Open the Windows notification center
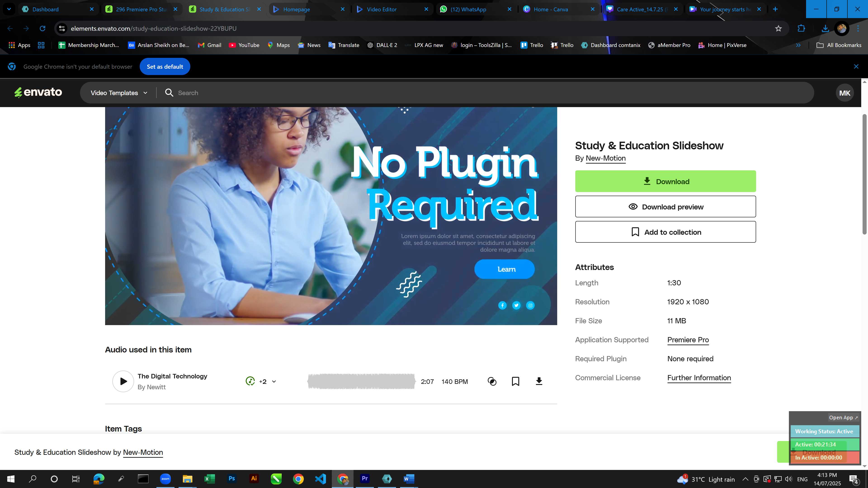This screenshot has width=868, height=488. point(854,479)
